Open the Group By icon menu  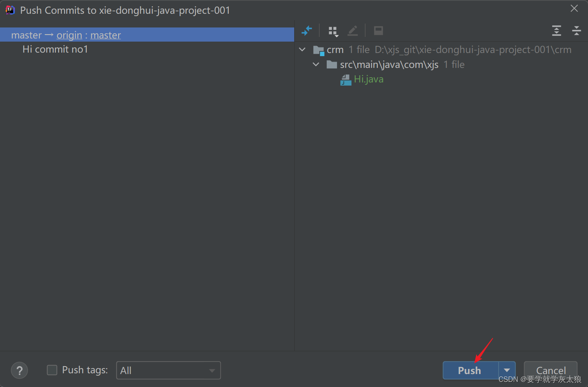point(333,31)
